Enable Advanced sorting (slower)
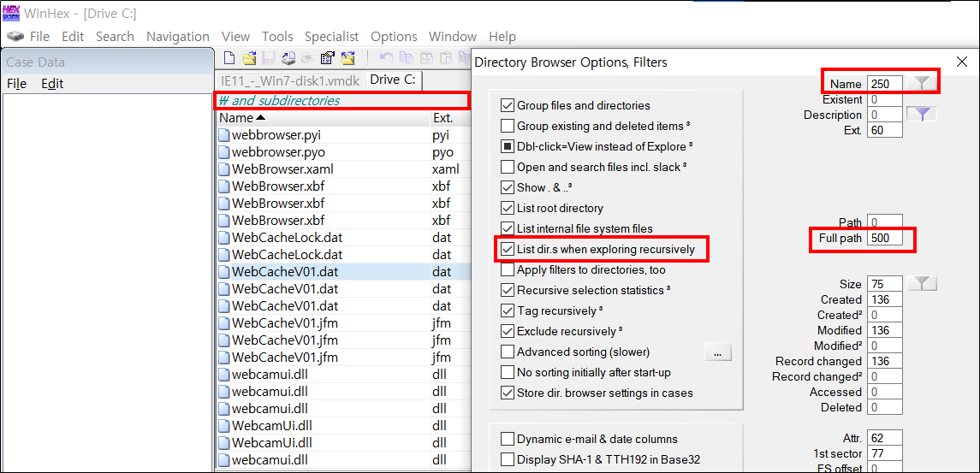The width and height of the screenshot is (980, 473). pyautogui.click(x=507, y=352)
